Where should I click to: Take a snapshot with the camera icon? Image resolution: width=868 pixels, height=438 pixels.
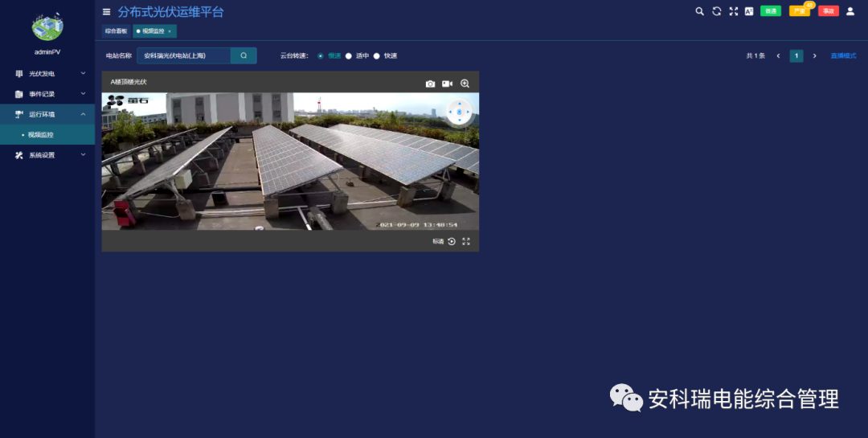point(430,84)
